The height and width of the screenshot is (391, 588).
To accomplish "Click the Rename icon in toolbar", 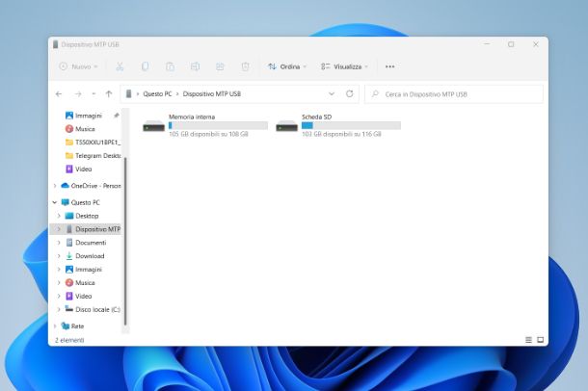I will click(195, 66).
